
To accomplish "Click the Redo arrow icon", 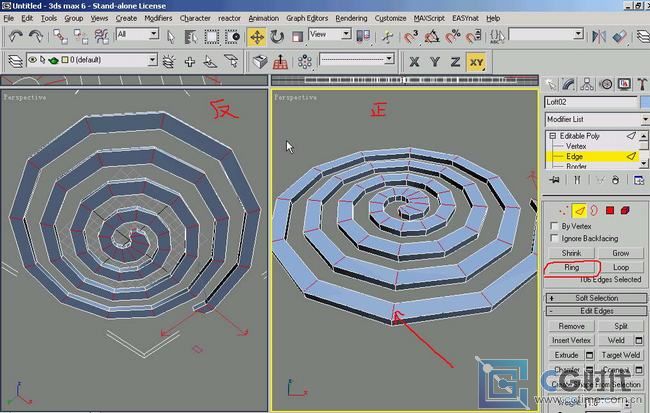I will [x=36, y=36].
